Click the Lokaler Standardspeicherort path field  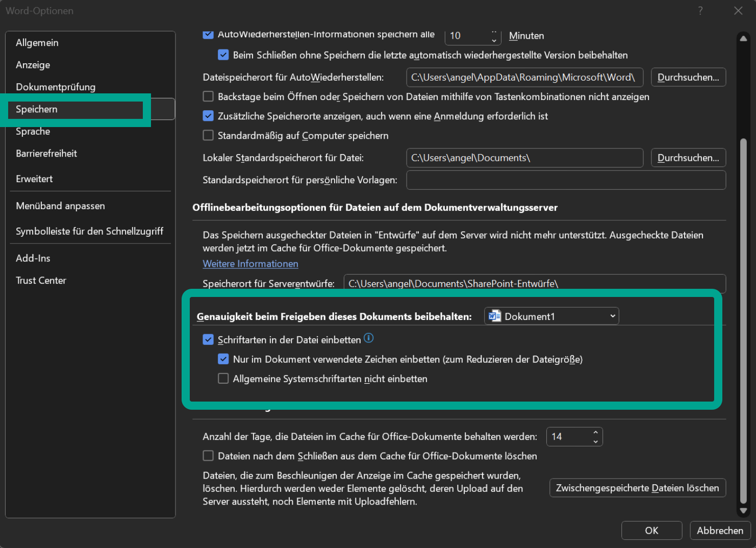pyautogui.click(x=524, y=158)
